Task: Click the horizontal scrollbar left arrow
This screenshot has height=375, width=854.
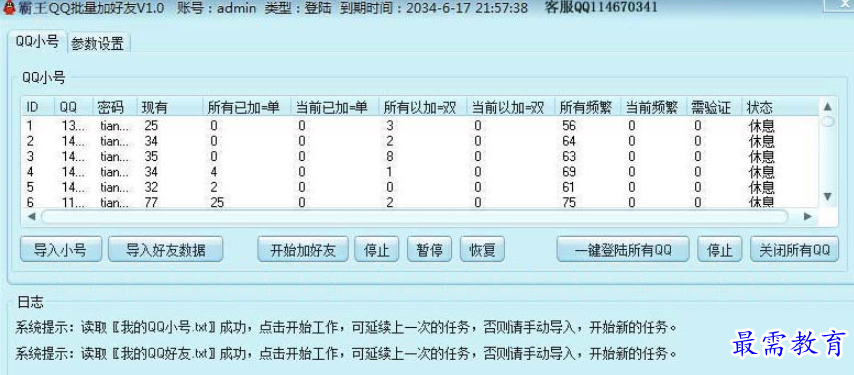Action: pyautogui.click(x=31, y=217)
